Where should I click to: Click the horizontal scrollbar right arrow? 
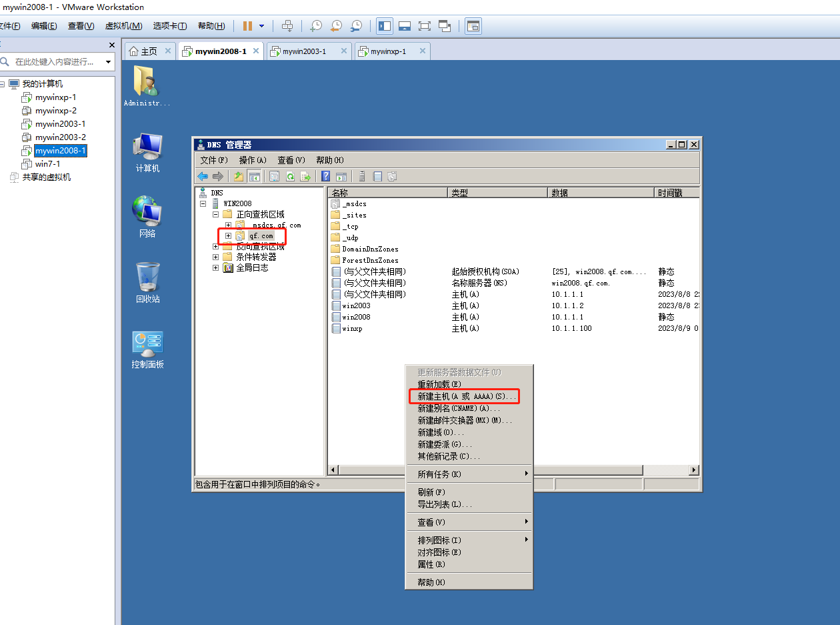coord(694,470)
